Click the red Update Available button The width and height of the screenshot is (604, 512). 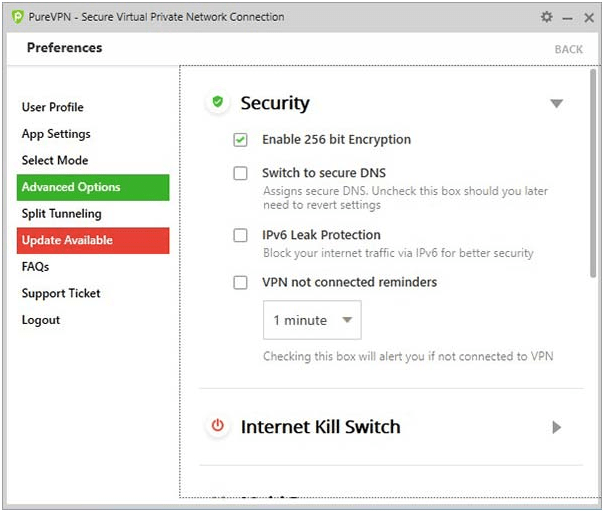[93, 240]
